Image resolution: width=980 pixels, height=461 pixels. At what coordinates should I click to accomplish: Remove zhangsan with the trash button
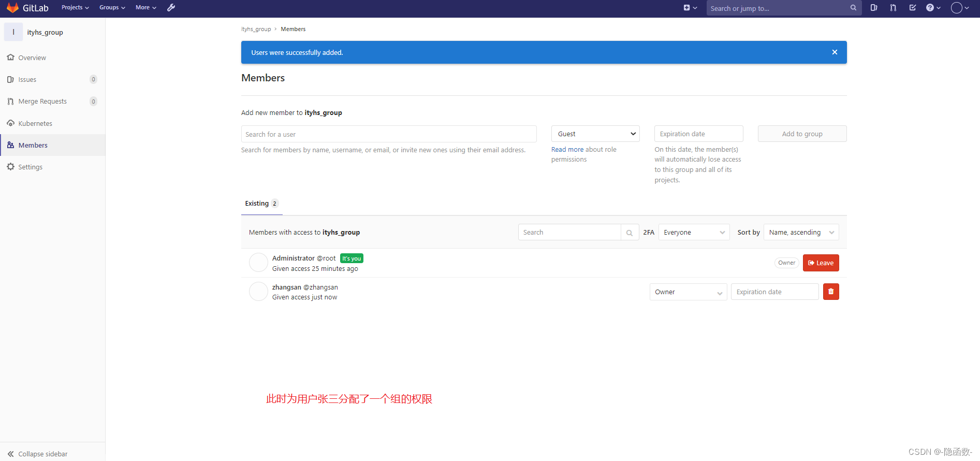click(831, 292)
